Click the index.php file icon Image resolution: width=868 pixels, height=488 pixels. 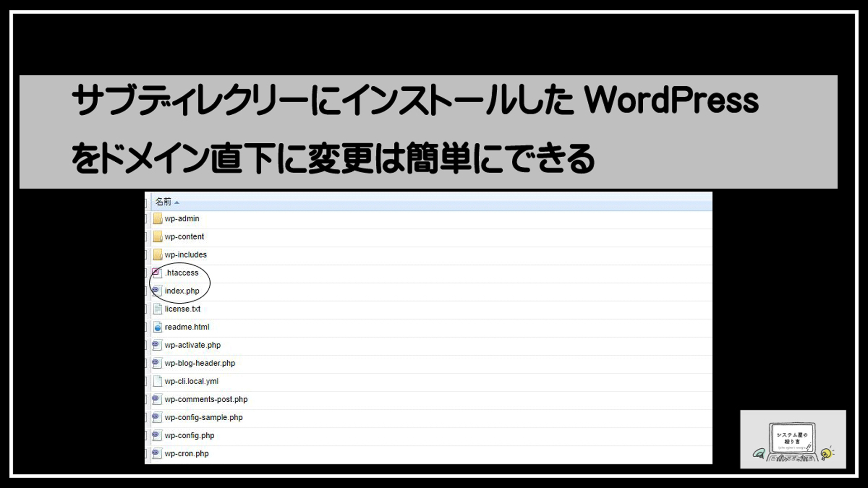157,291
